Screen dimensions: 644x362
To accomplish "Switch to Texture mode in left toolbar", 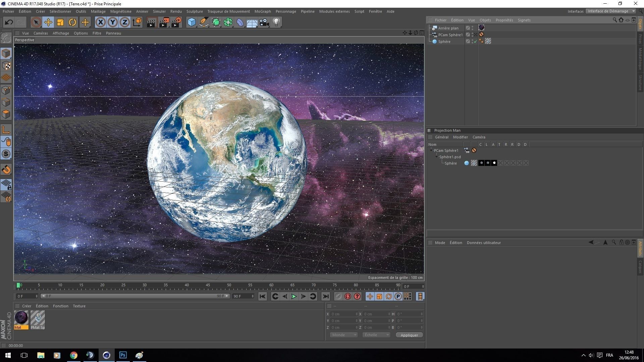I will (6, 66).
